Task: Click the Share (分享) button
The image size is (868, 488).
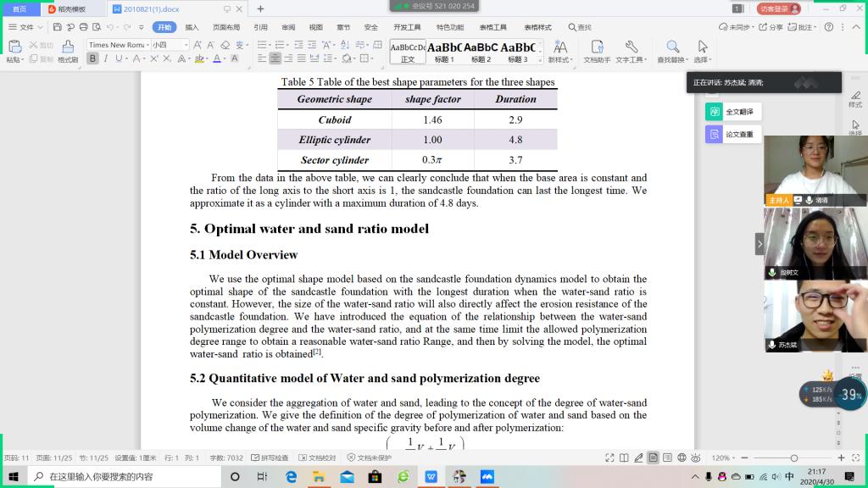Action: click(x=771, y=27)
